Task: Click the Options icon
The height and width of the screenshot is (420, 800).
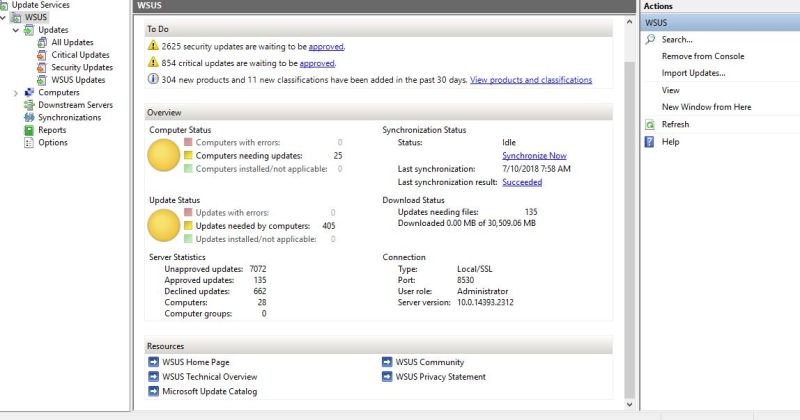Action: tap(29, 142)
